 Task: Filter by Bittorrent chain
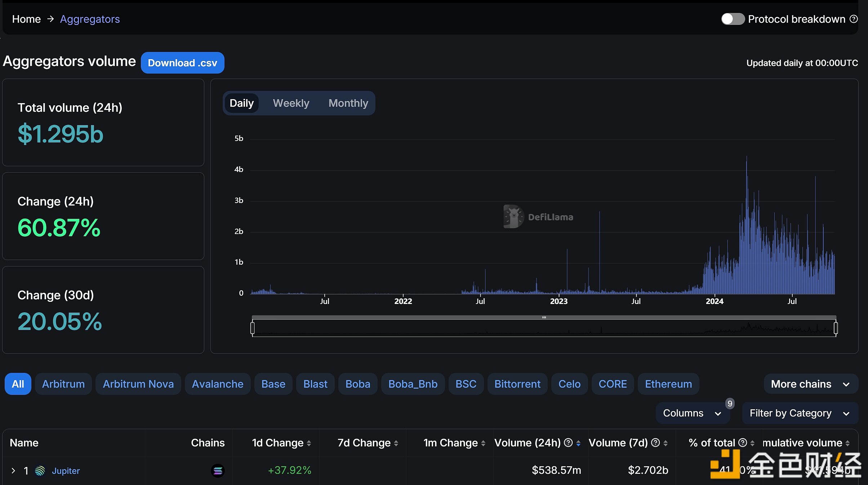click(517, 384)
